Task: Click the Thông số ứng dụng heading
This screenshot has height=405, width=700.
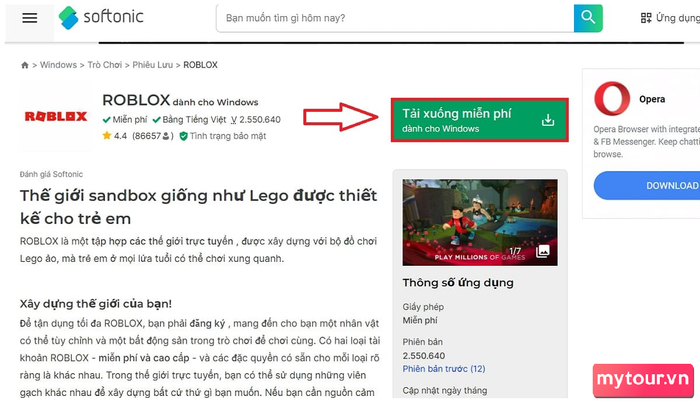Action: point(458,283)
